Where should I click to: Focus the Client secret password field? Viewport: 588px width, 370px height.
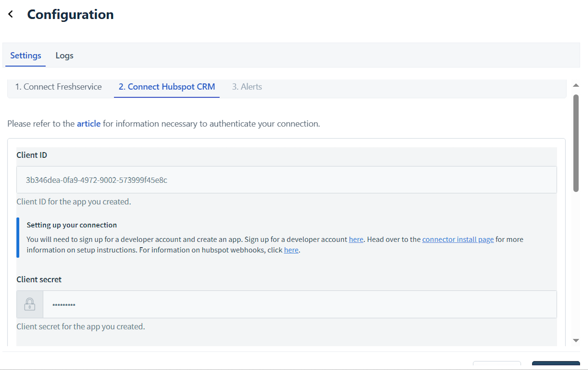(300, 304)
